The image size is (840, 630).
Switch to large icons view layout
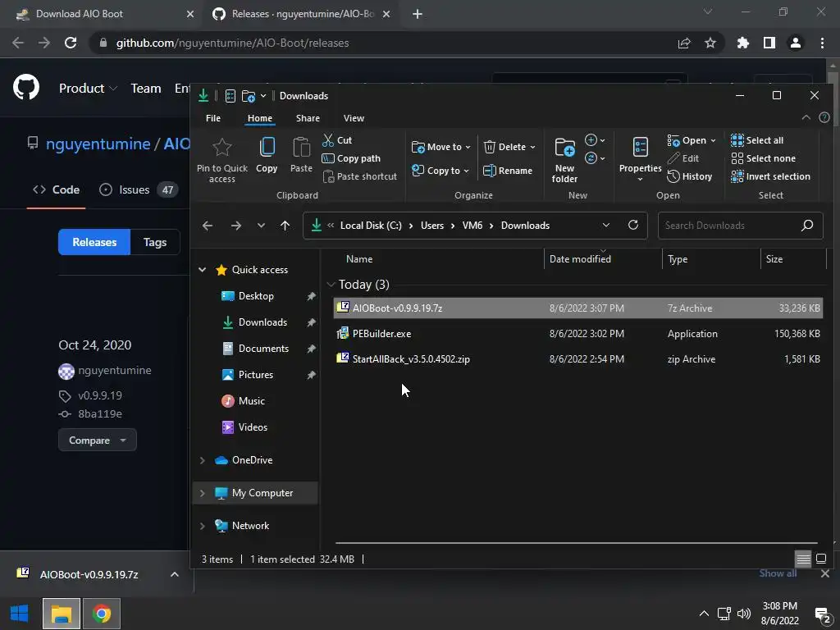pyautogui.click(x=820, y=559)
